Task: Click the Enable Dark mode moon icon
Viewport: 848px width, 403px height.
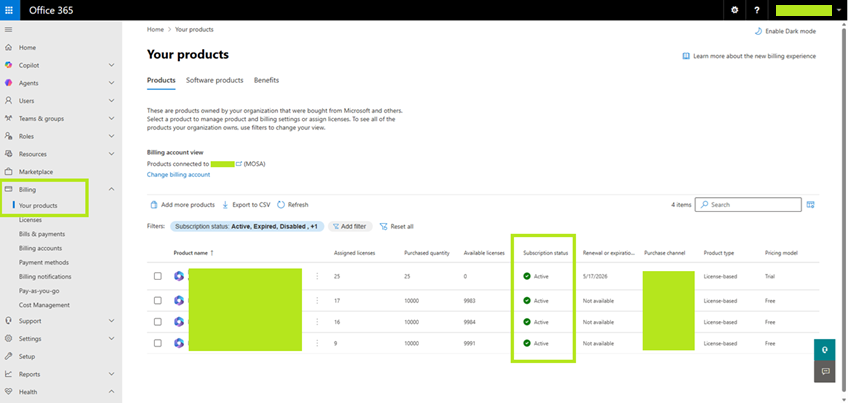Action: click(x=758, y=31)
